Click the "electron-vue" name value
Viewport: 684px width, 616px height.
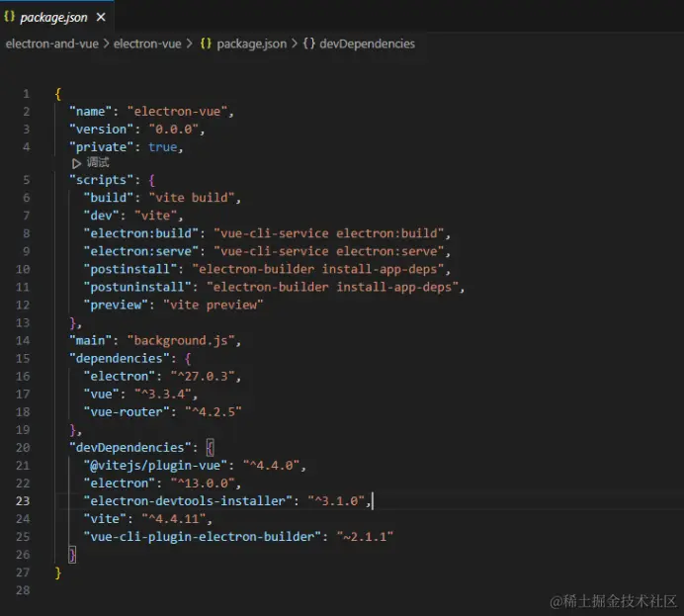(178, 112)
